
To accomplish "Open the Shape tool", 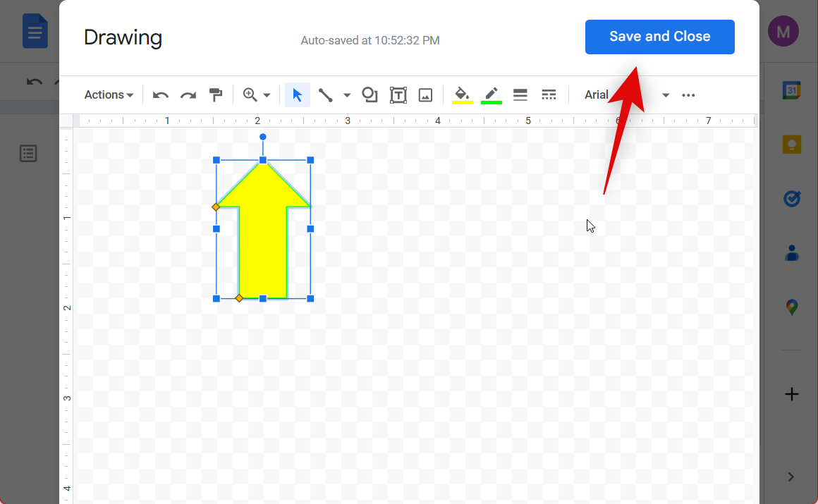I will 370,95.
